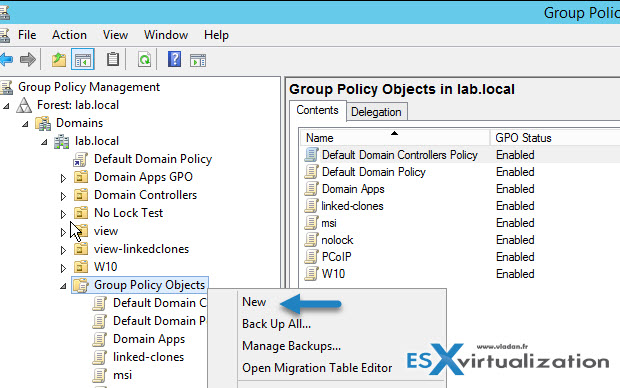
Task: Select Domain Apps row in list
Action: point(353,189)
